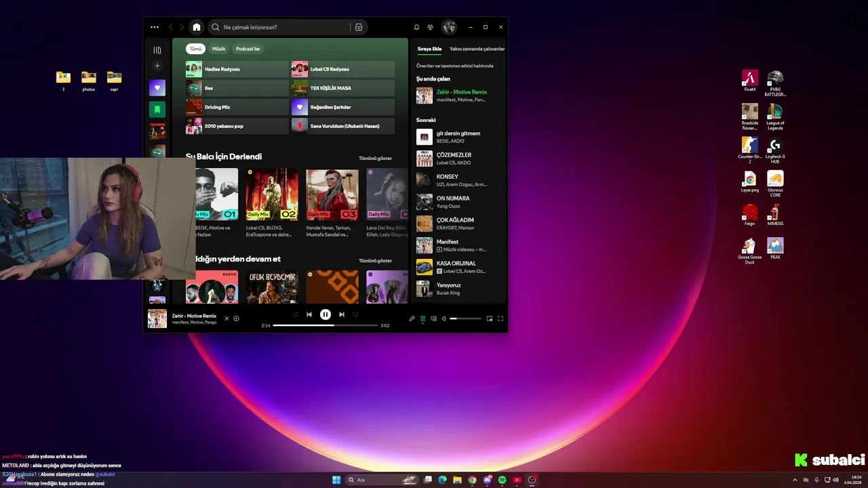Screen dimensions: 868x488
Task: Open Beğenilen Şarkılar shortcut
Action: (x=343, y=107)
